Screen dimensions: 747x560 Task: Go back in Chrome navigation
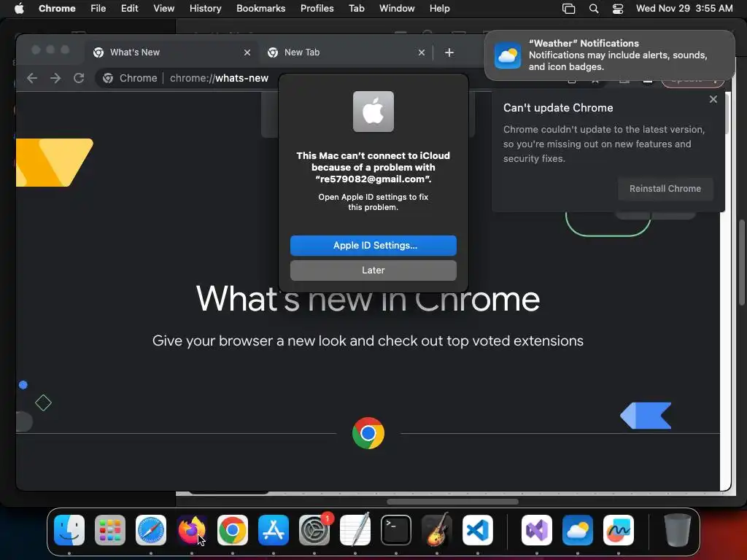32,78
